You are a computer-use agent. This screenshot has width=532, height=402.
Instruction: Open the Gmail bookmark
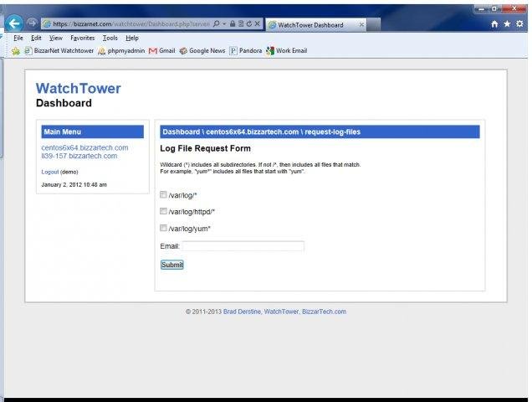pos(161,50)
